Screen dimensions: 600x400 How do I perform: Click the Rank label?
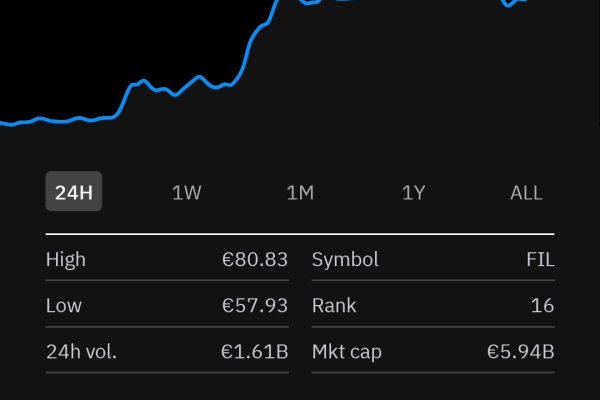coord(334,306)
